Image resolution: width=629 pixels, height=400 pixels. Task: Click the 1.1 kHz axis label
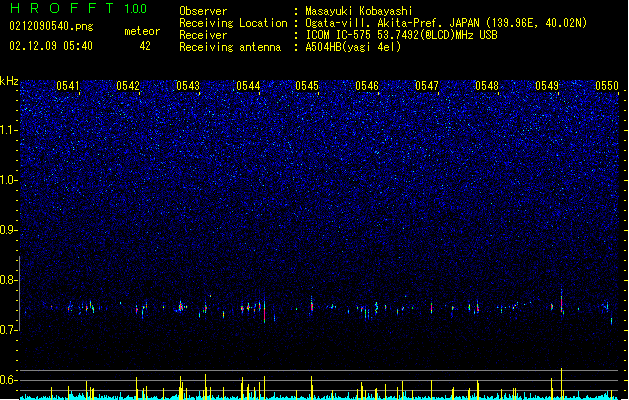[x=8, y=130]
